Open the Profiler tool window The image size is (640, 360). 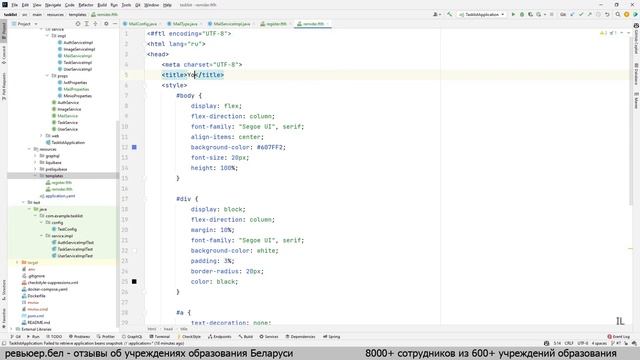click(x=106, y=337)
